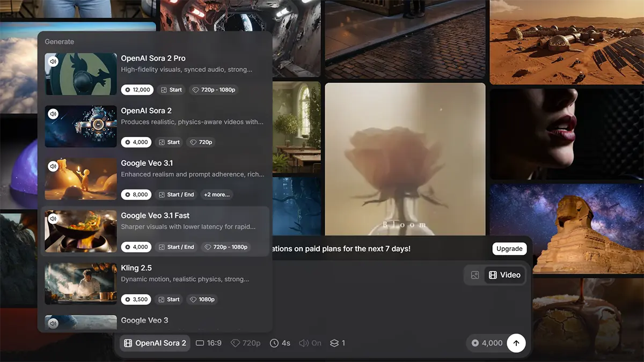Click the Upgrade button
This screenshot has width=644, height=362.
click(x=509, y=249)
